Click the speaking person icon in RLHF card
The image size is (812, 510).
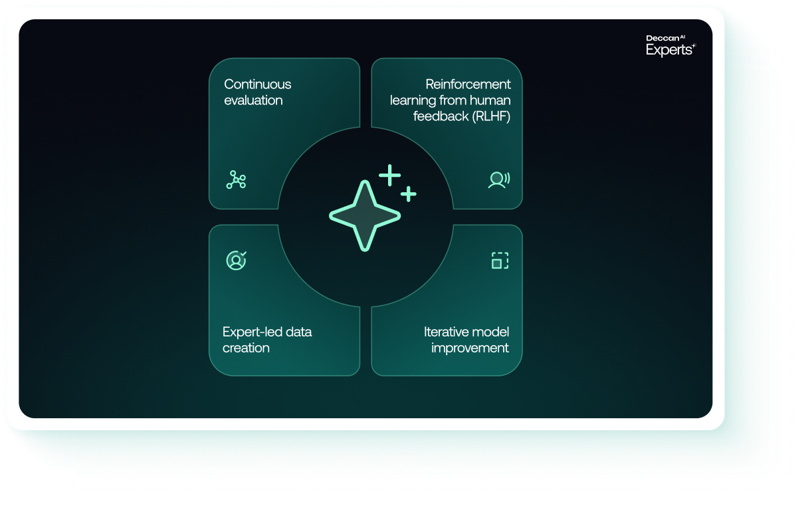click(x=499, y=180)
